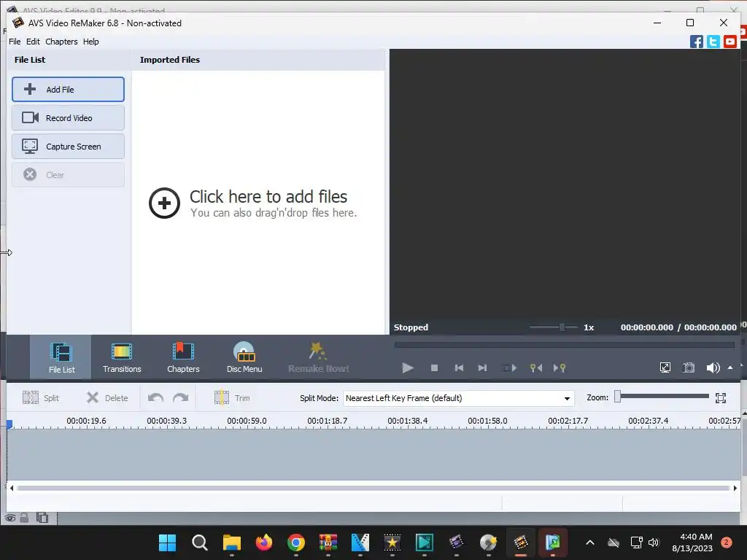Image resolution: width=747 pixels, height=560 pixels.
Task: Click the Trim tool
Action: coord(232,397)
